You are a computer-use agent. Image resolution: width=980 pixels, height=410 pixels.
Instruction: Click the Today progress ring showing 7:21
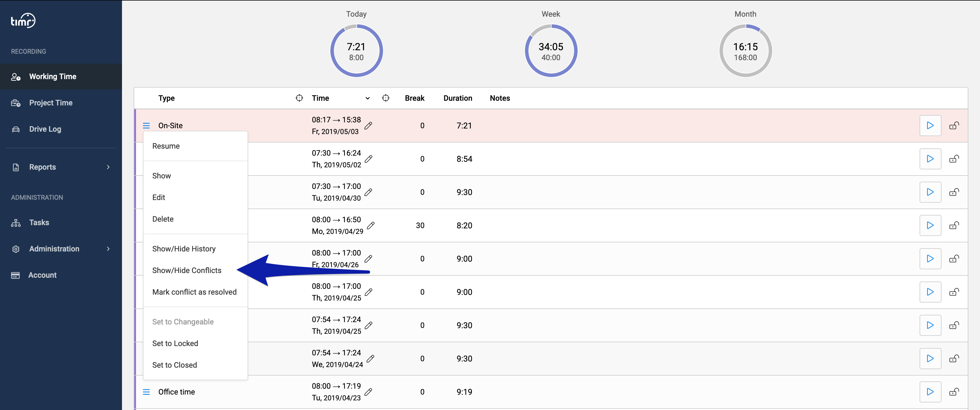356,51
